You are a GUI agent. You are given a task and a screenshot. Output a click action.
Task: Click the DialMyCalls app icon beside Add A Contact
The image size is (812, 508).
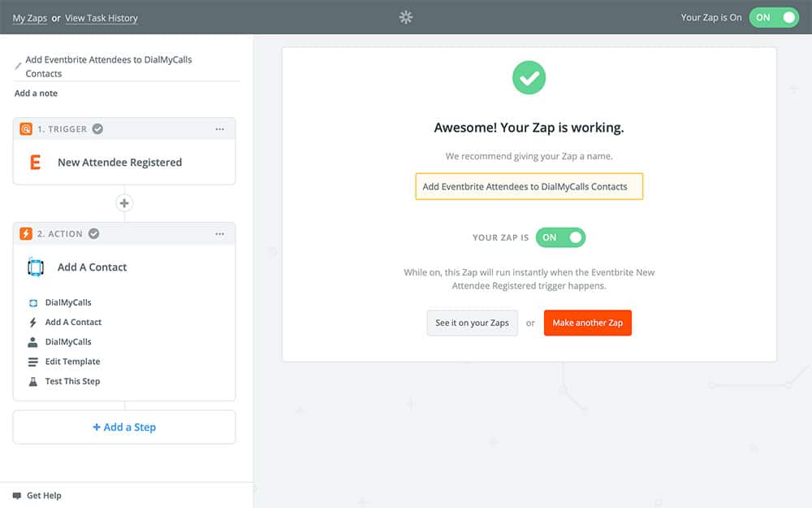(x=35, y=267)
